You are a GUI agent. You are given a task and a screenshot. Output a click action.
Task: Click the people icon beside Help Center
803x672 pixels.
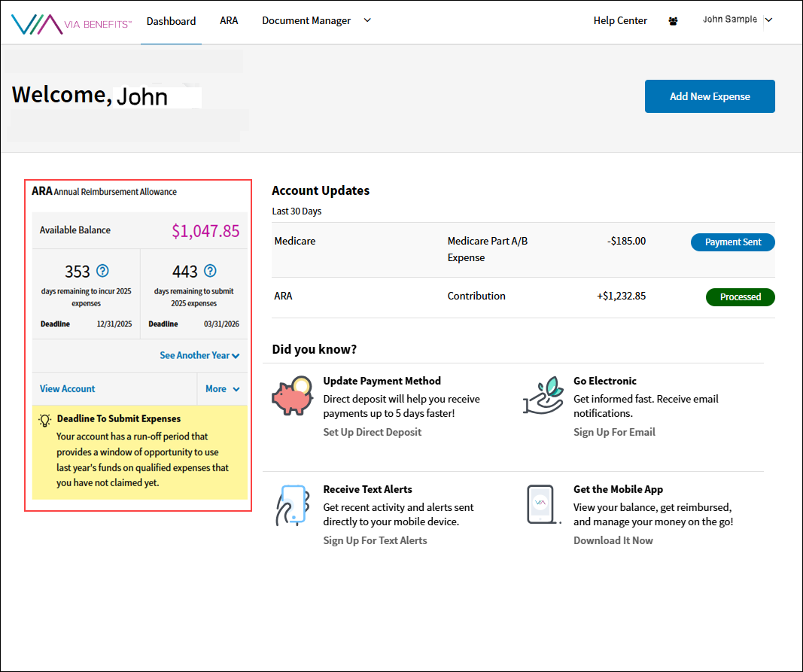(673, 20)
